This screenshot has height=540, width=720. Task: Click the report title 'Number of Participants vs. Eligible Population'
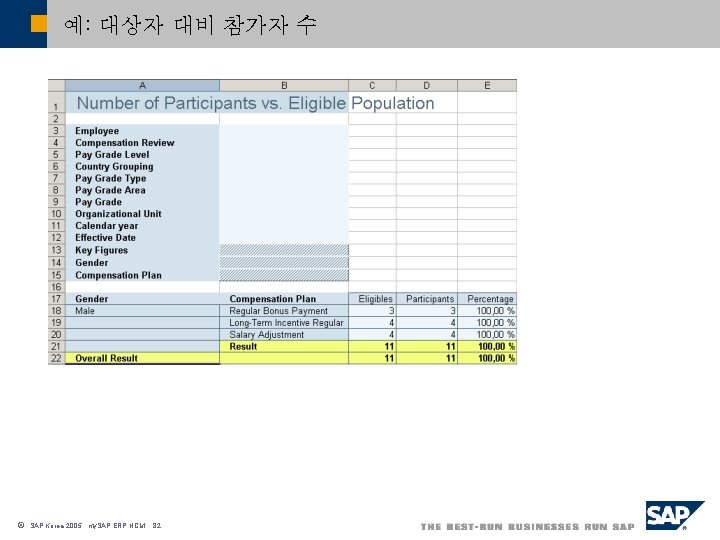(255, 103)
